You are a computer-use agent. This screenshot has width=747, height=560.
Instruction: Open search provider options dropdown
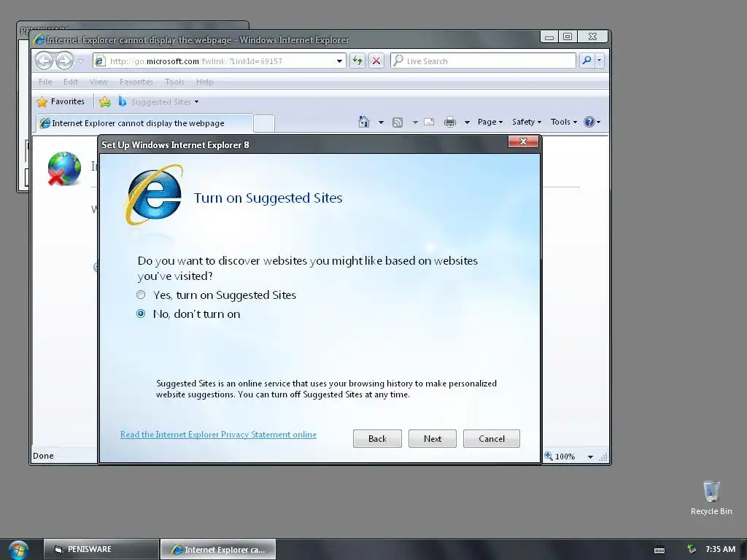600,61
